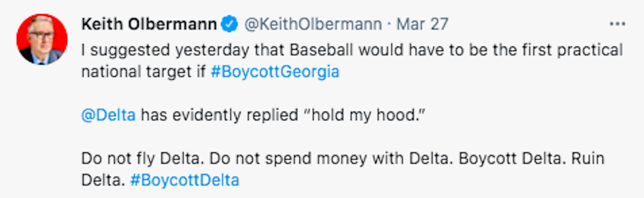The width and height of the screenshot is (644, 198).
Task: Click the word "Delta." before #BoycottDelta
Action: (x=103, y=180)
